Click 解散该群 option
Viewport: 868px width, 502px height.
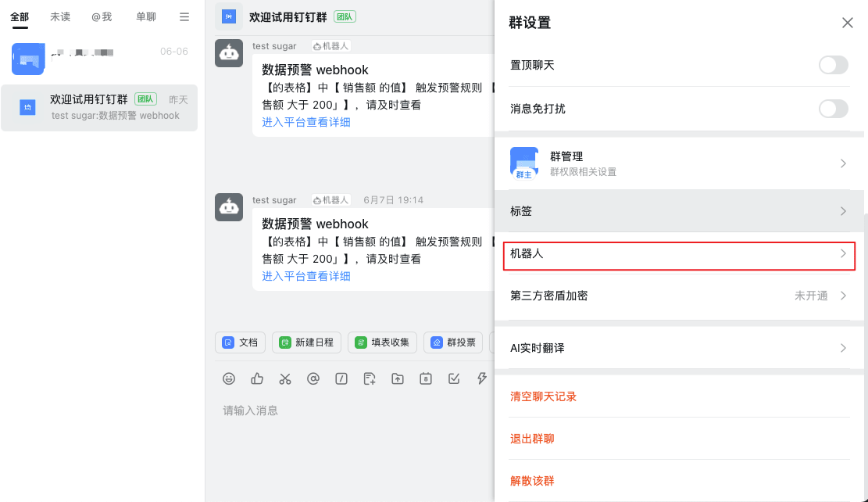point(532,480)
